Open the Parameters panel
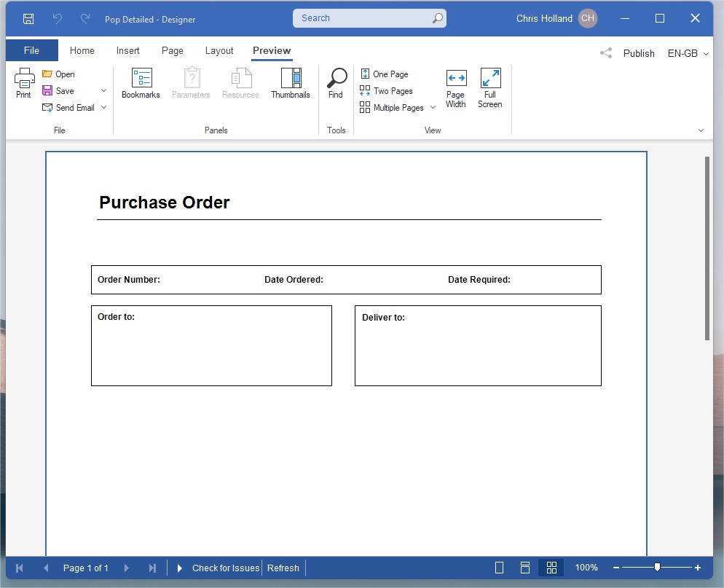The width and height of the screenshot is (724, 588). coord(191,84)
